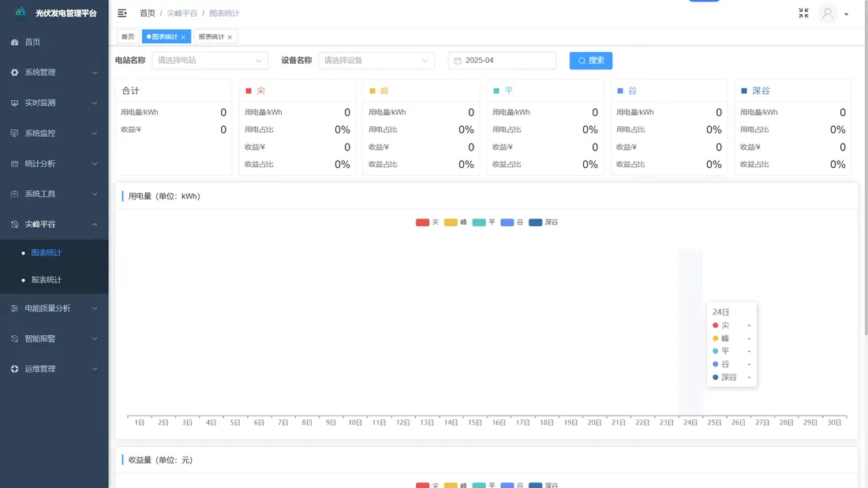868x488 pixels.
Task: Click the platform logo icon
Action: pyautogui.click(x=21, y=12)
